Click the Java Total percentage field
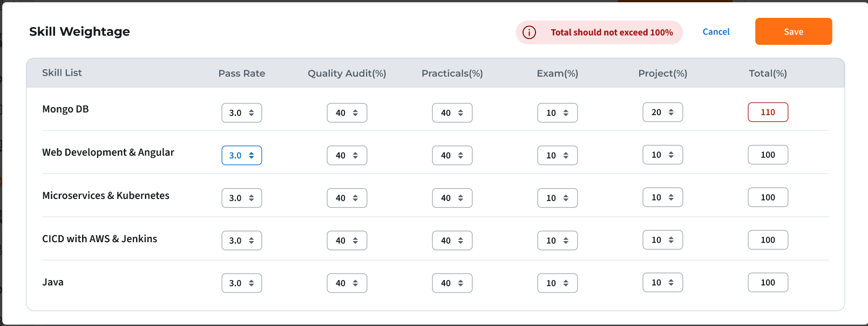 pos(768,283)
